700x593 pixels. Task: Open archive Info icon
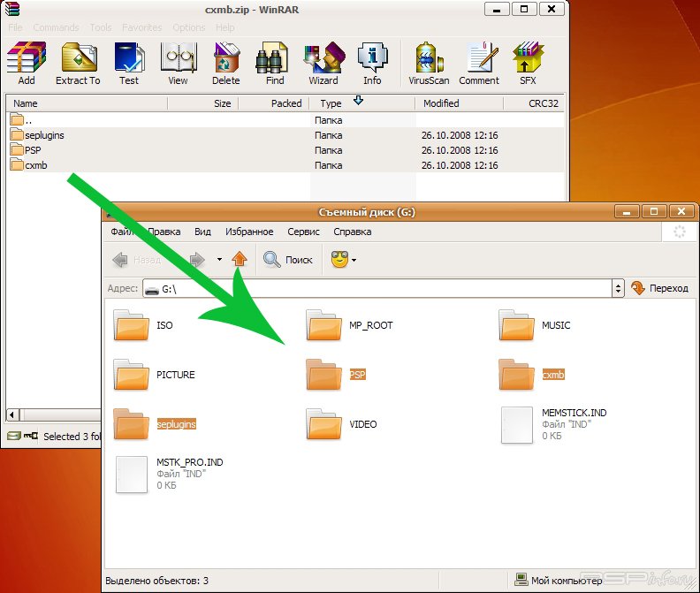[x=372, y=63]
